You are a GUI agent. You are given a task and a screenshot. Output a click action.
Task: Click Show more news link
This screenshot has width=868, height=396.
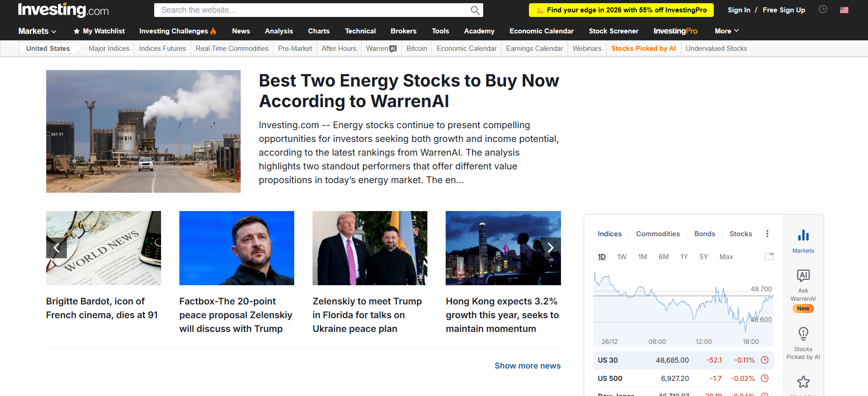(x=527, y=366)
